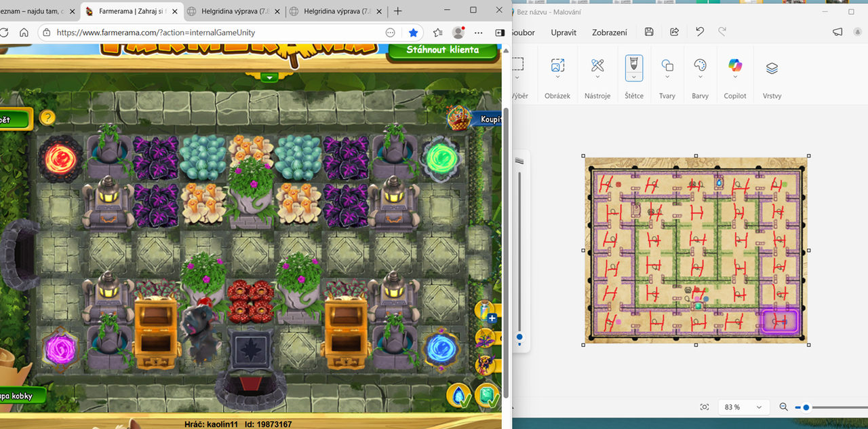Select the Nástroje tools icon
This screenshot has height=429, width=868.
[597, 65]
